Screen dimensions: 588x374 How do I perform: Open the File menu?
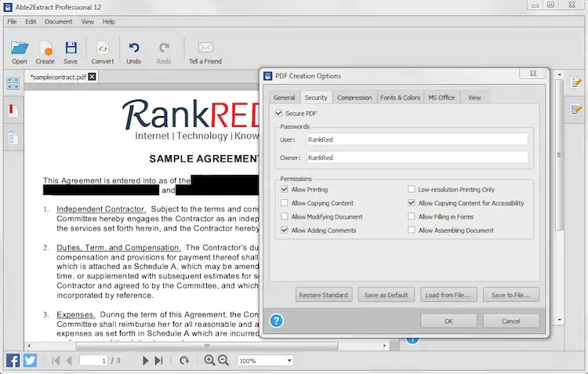(x=12, y=22)
